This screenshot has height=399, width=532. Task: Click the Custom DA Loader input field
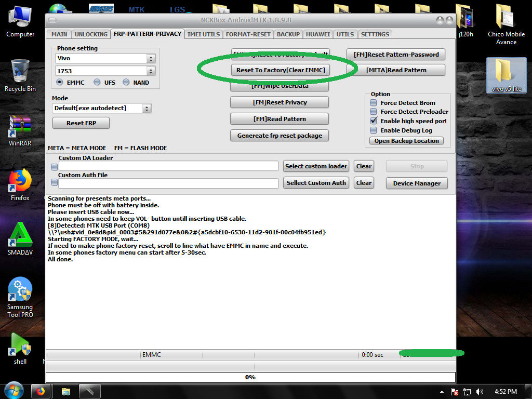point(168,166)
